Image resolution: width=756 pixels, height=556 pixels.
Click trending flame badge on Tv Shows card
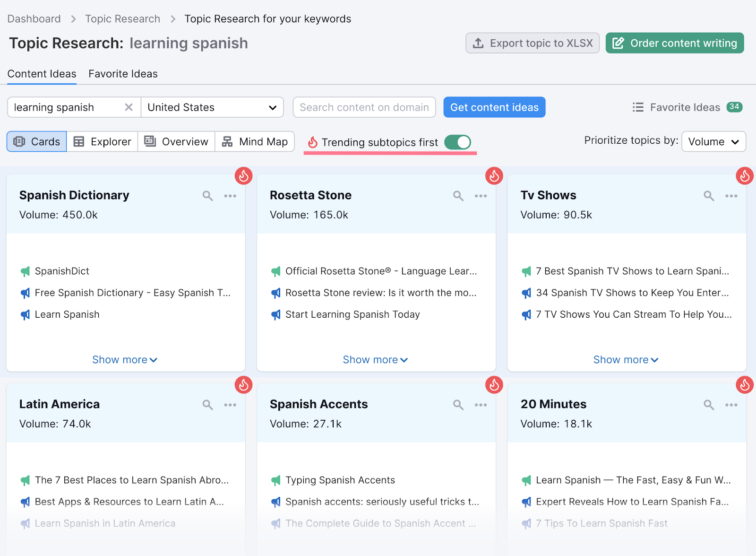745,176
